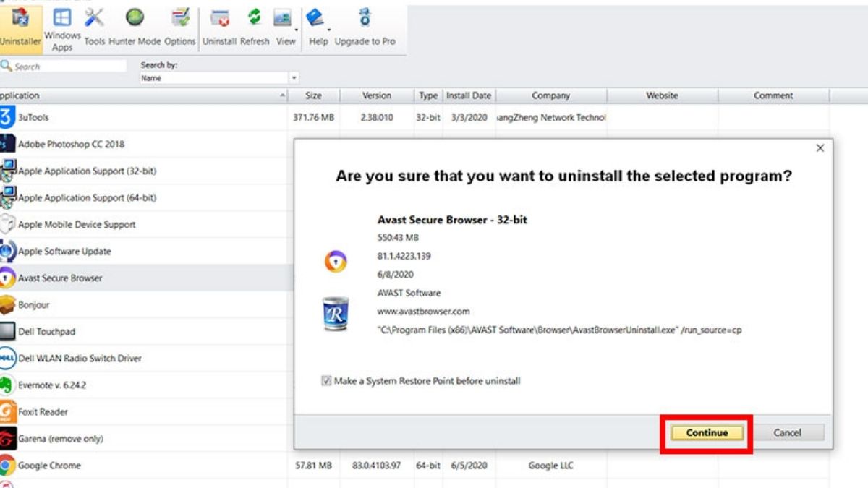Sort by Version column header
The height and width of the screenshot is (488, 868).
tap(377, 95)
